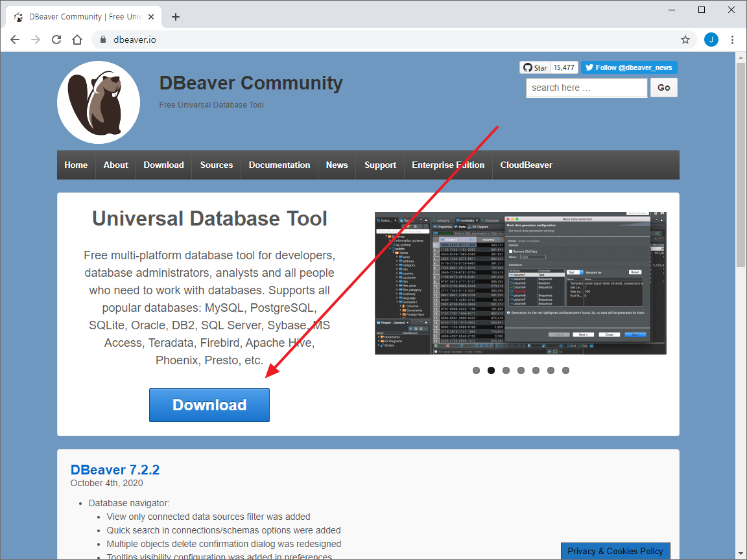Click the 'Database navigator:' list item
Image resolution: width=747 pixels, height=560 pixels.
click(129, 504)
